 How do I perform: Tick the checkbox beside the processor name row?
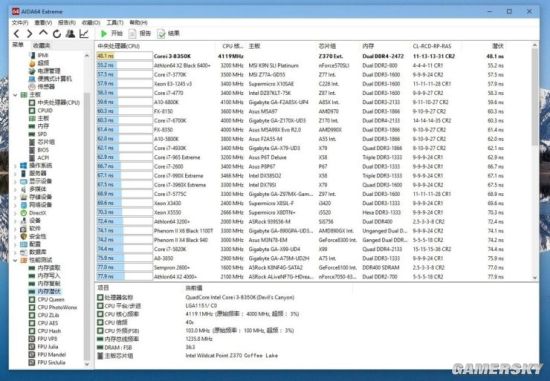point(100,297)
